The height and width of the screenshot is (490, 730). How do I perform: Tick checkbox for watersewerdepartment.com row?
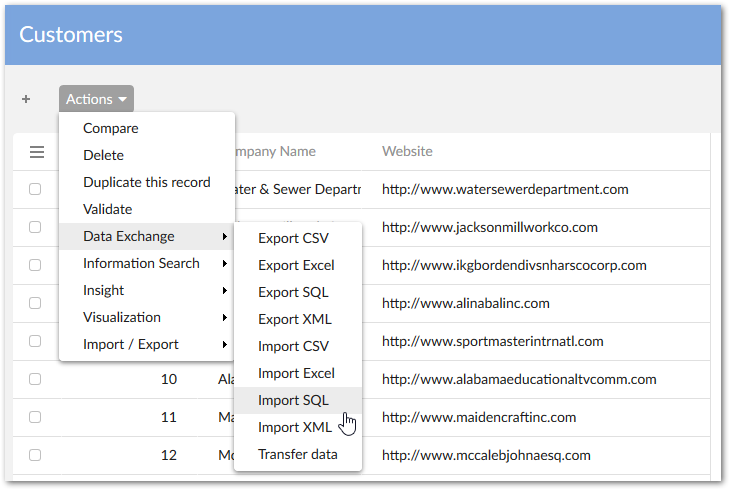(x=35, y=189)
